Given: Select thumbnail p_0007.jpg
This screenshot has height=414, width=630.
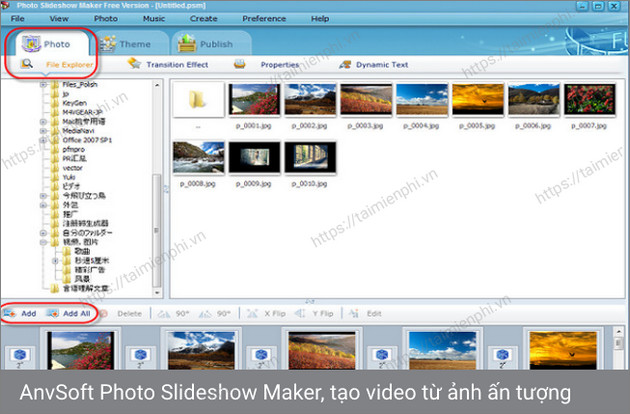Looking at the screenshot, I should click(x=589, y=100).
